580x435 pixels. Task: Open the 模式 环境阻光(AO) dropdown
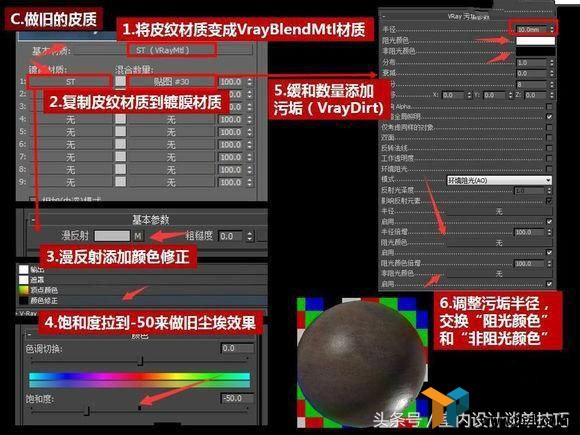coord(499,180)
